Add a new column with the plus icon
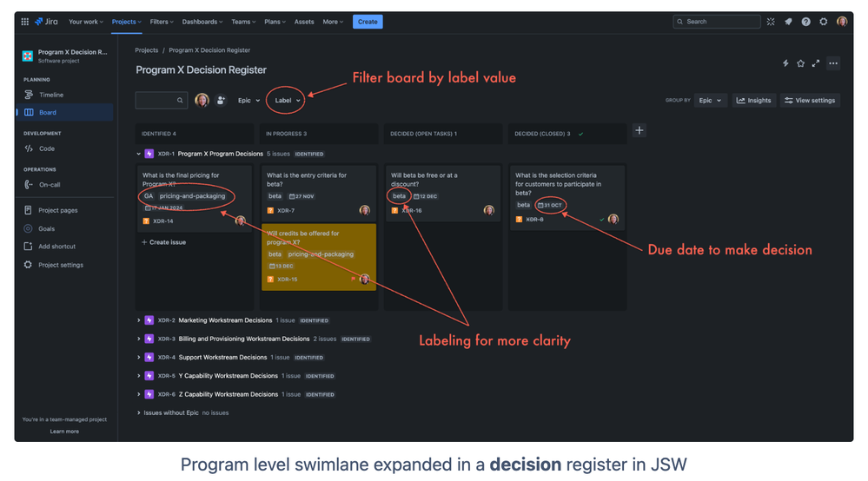This screenshot has width=868, height=481. [639, 130]
